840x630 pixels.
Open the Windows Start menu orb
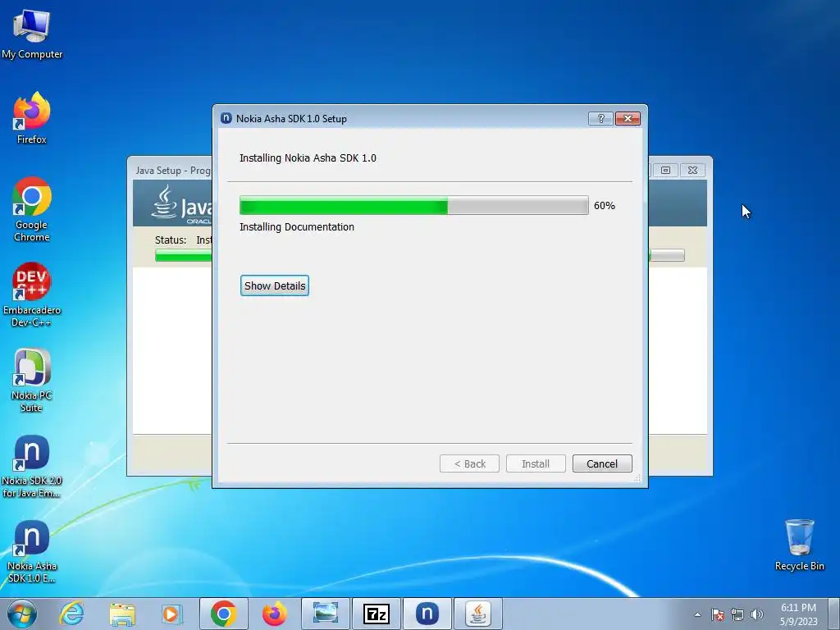click(22, 614)
